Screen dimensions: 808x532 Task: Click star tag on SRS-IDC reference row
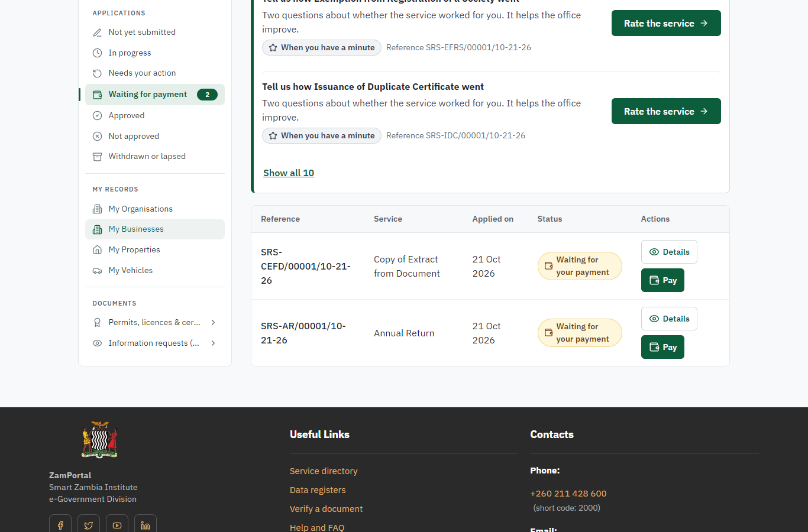[x=322, y=136]
